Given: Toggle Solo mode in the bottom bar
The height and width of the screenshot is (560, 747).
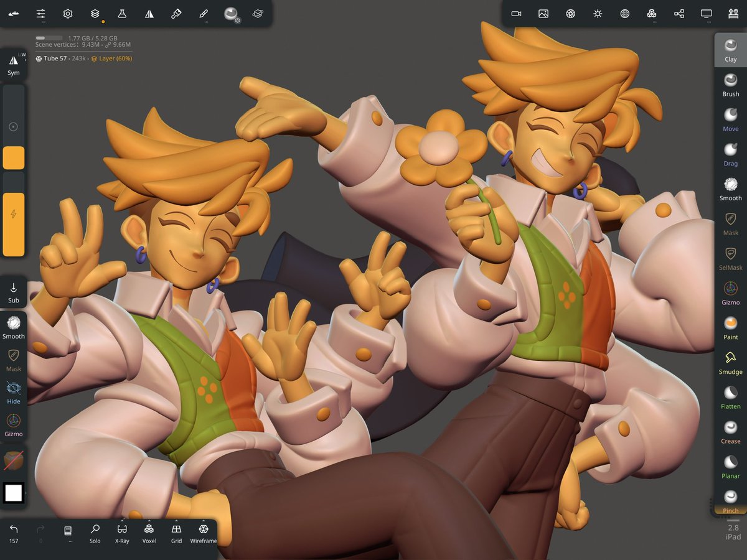Looking at the screenshot, I should click(95, 533).
